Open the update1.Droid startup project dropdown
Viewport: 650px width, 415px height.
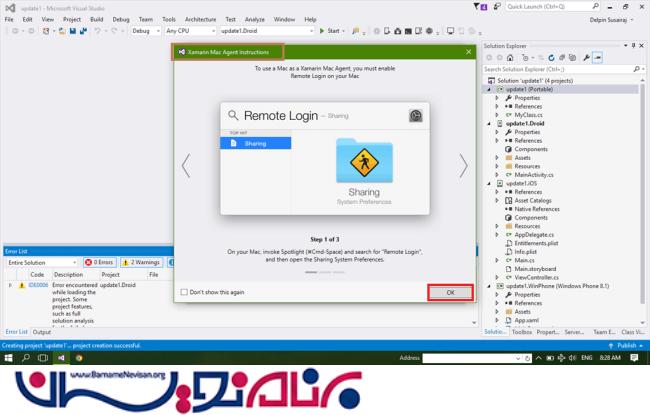coord(267,31)
